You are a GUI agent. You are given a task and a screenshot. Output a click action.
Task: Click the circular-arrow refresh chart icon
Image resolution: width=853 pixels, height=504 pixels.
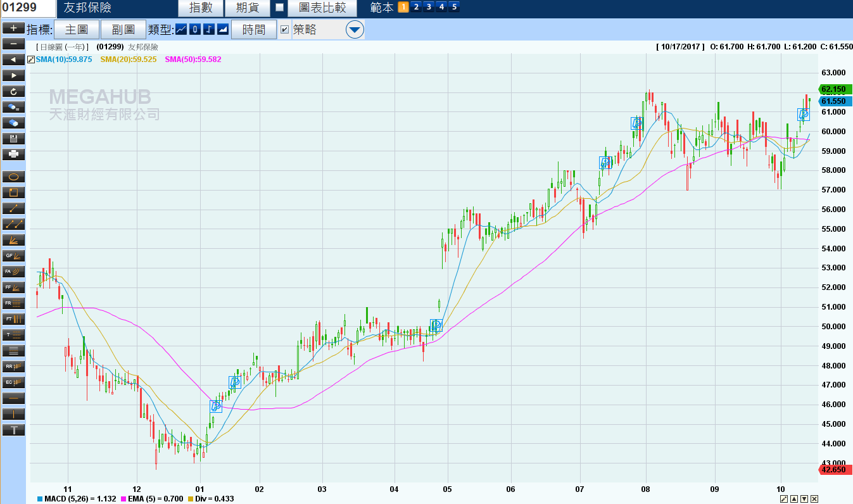point(14,91)
